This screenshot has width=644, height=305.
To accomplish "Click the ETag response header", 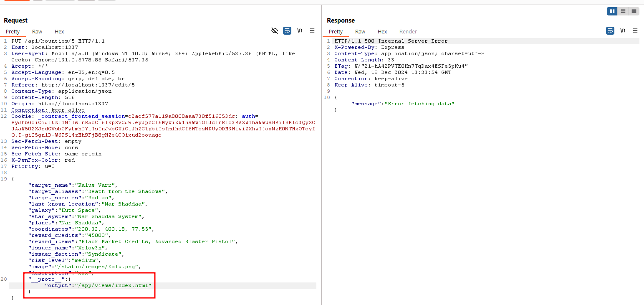I will click(x=401, y=66).
